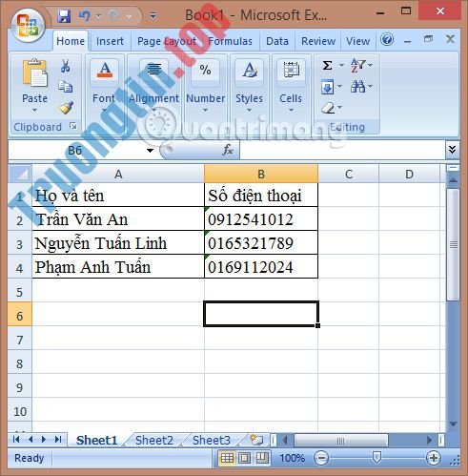Viewport: 468px width, 476px height.
Task: Click the Zoom Out minus button
Action: (321, 458)
